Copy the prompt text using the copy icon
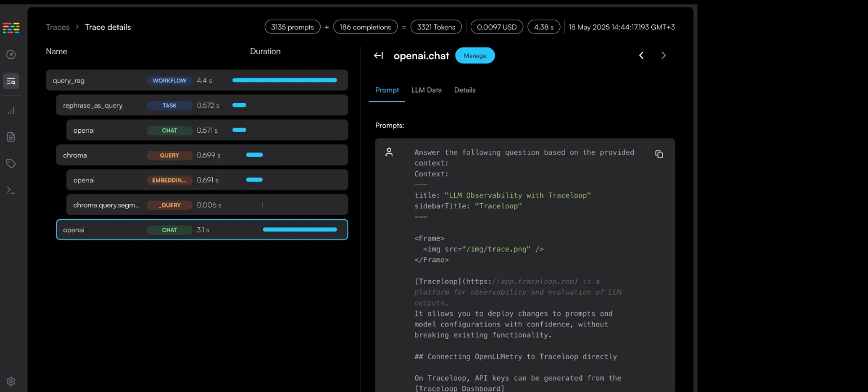 (x=659, y=154)
